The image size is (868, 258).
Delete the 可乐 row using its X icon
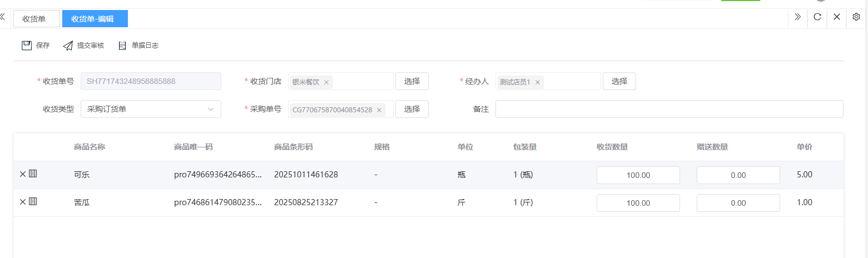(23, 174)
